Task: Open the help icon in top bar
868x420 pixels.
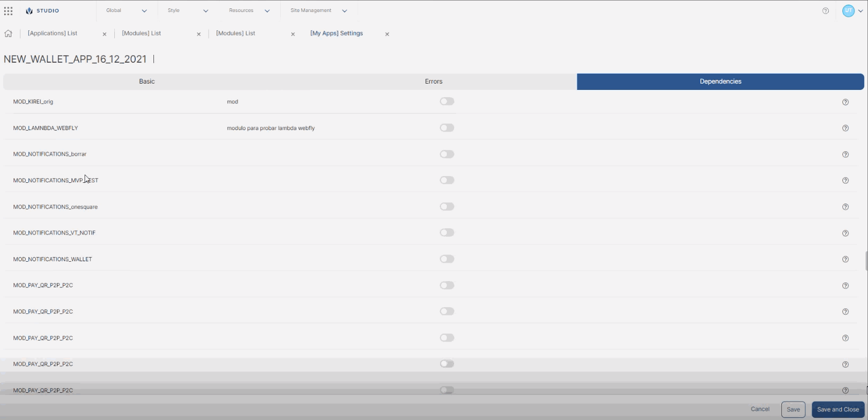Action: pos(825,11)
